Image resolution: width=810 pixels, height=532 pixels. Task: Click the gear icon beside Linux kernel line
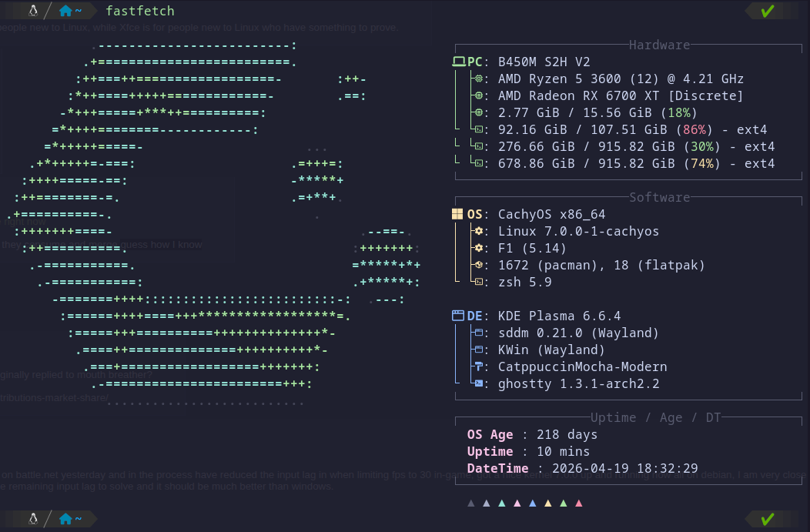point(479,232)
